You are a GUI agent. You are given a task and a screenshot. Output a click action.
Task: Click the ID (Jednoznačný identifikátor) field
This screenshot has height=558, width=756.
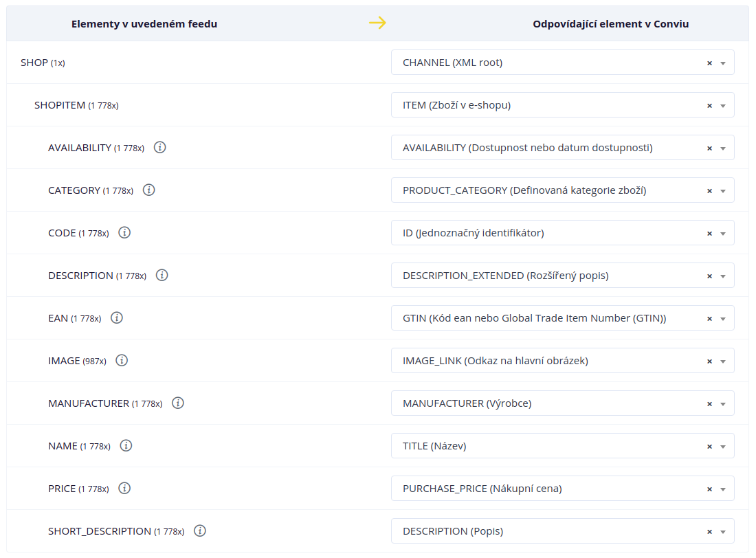click(x=550, y=233)
